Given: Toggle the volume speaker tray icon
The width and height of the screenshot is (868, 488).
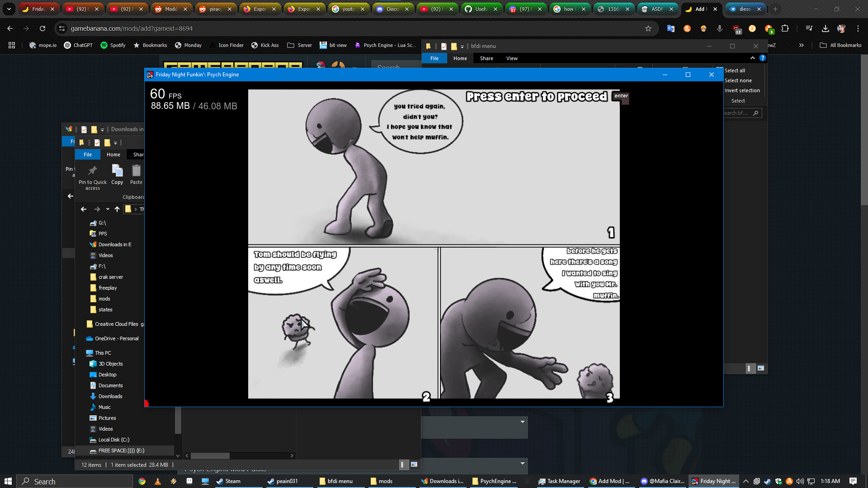Looking at the screenshot, I should click(x=800, y=481).
